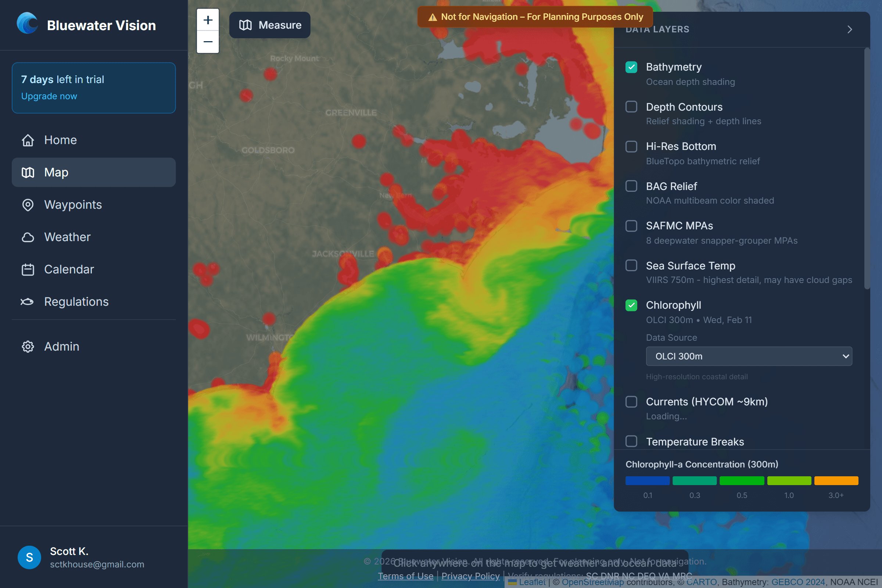Go to Home from the sidebar
This screenshot has width=882, height=588.
[60, 140]
